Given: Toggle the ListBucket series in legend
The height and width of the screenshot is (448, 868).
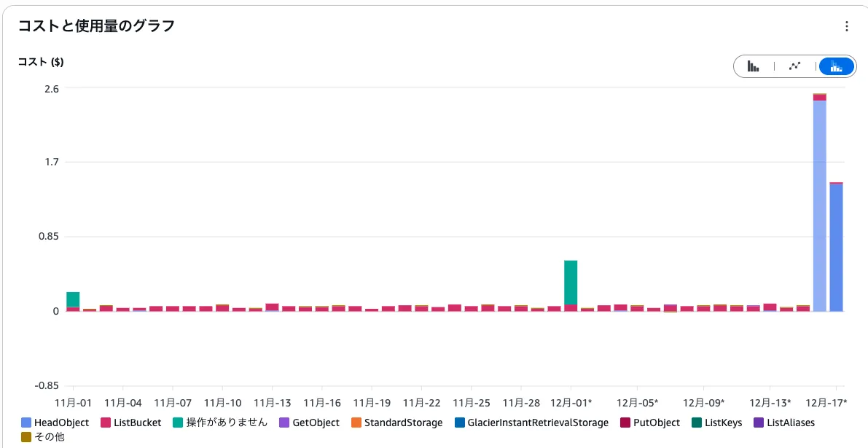Looking at the screenshot, I should 137,423.
